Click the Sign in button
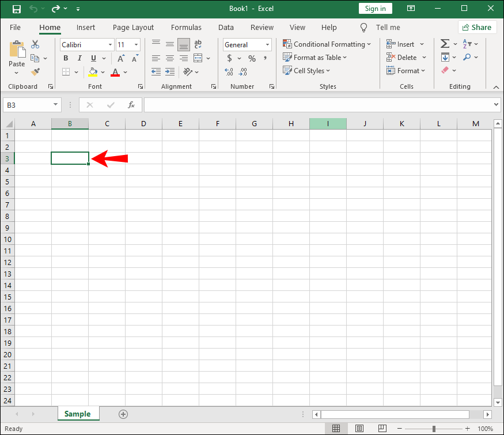This screenshot has width=504, height=435. pos(376,9)
